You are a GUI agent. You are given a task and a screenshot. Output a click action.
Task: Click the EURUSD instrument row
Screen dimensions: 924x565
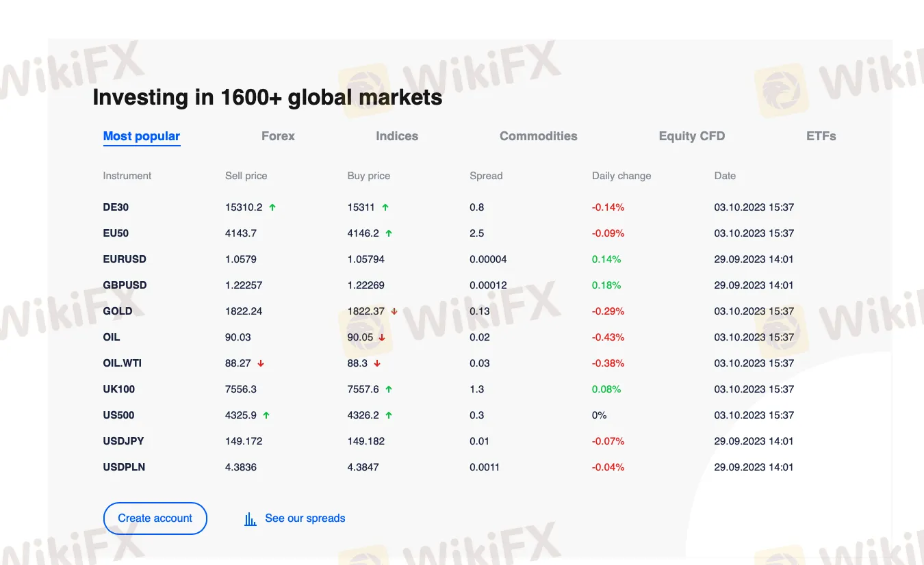point(125,259)
